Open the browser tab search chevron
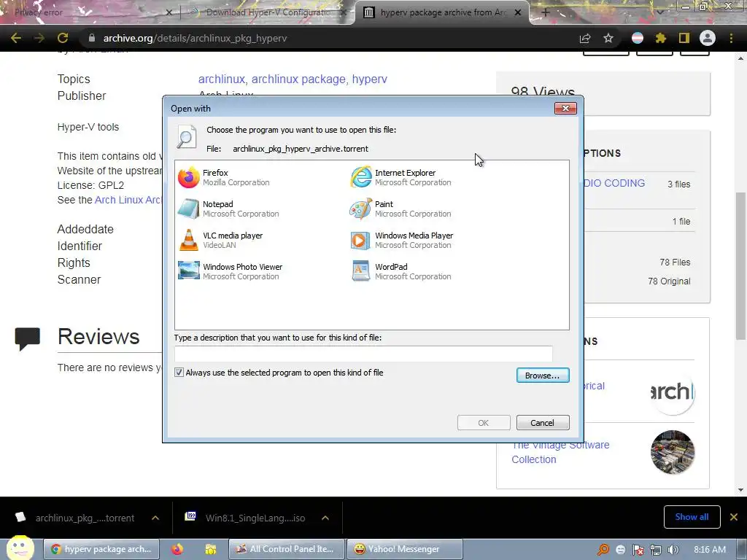 pos(661,12)
